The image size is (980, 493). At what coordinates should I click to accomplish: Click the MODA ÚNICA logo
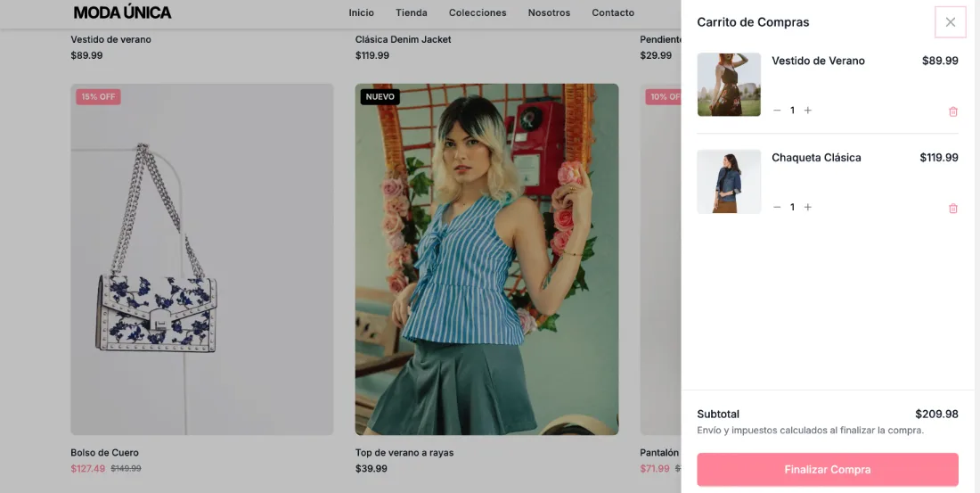point(123,12)
